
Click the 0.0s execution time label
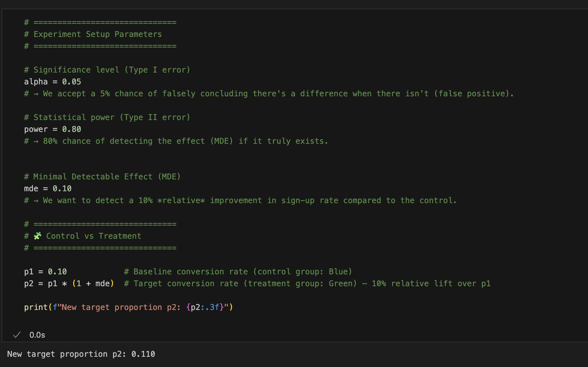point(37,335)
